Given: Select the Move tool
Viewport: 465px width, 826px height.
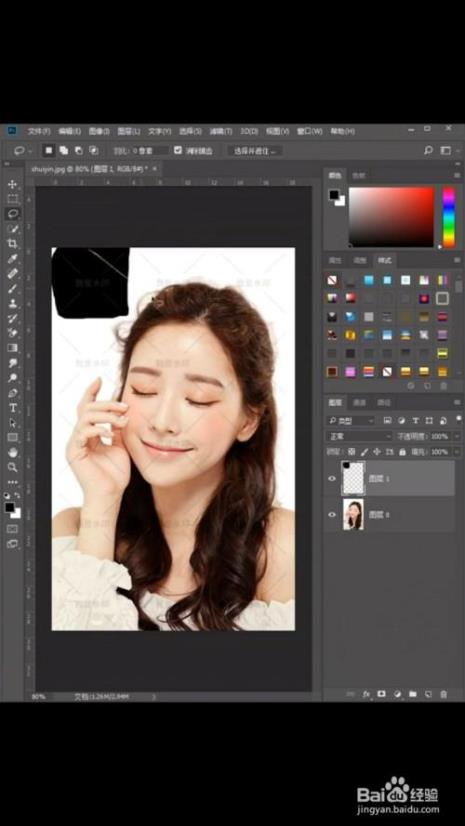Looking at the screenshot, I should pyautogui.click(x=12, y=184).
